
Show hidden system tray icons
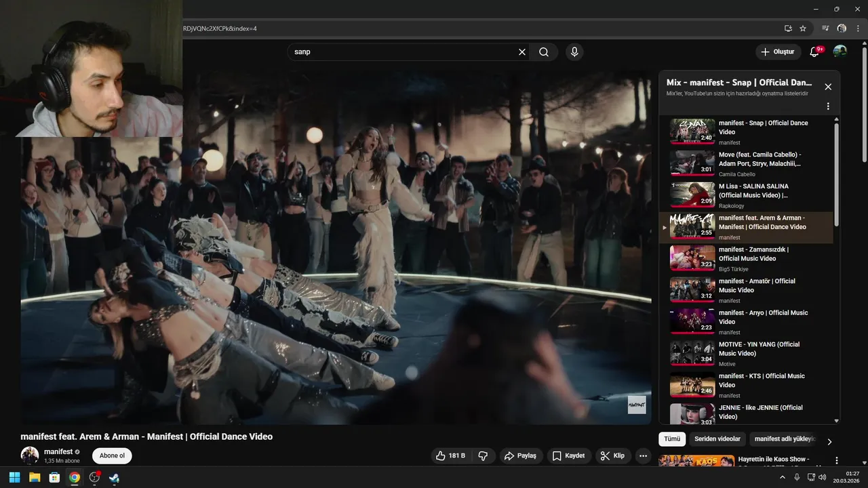[784, 477]
